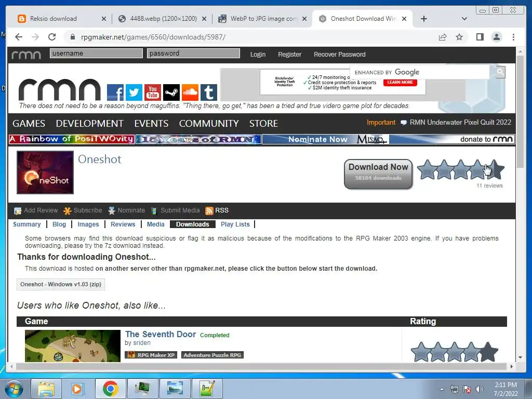Open RMN Facebook page icon
532x399 pixels.
click(115, 92)
